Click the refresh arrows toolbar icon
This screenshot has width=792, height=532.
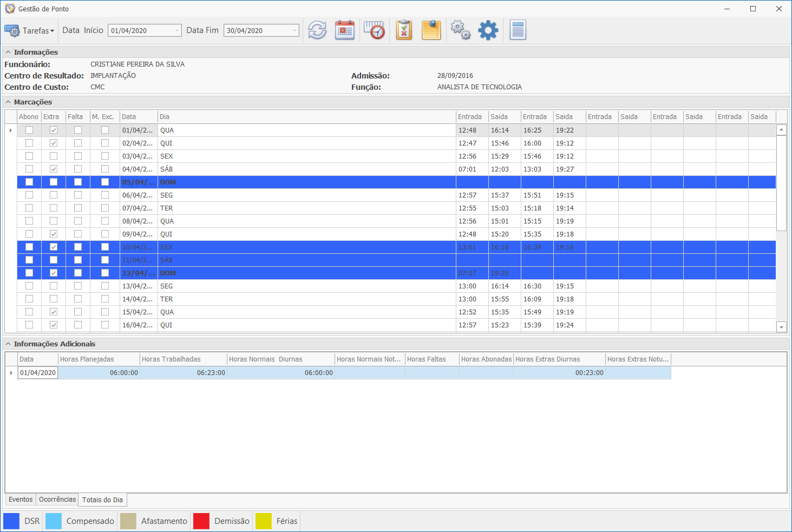[317, 30]
